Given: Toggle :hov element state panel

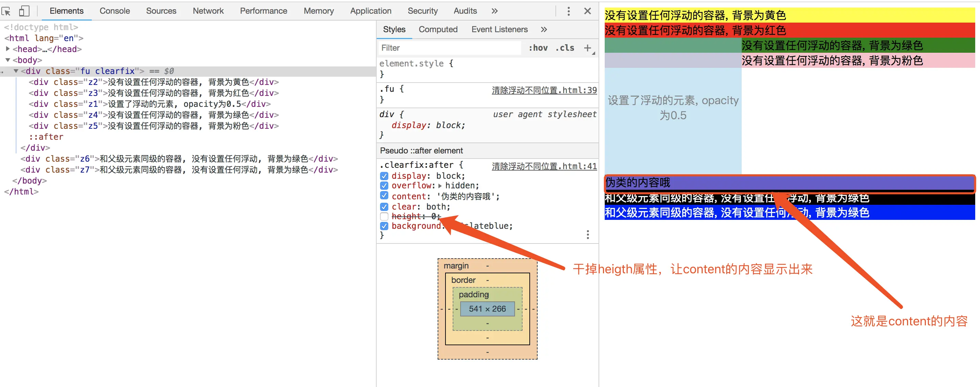Looking at the screenshot, I should tap(538, 48).
